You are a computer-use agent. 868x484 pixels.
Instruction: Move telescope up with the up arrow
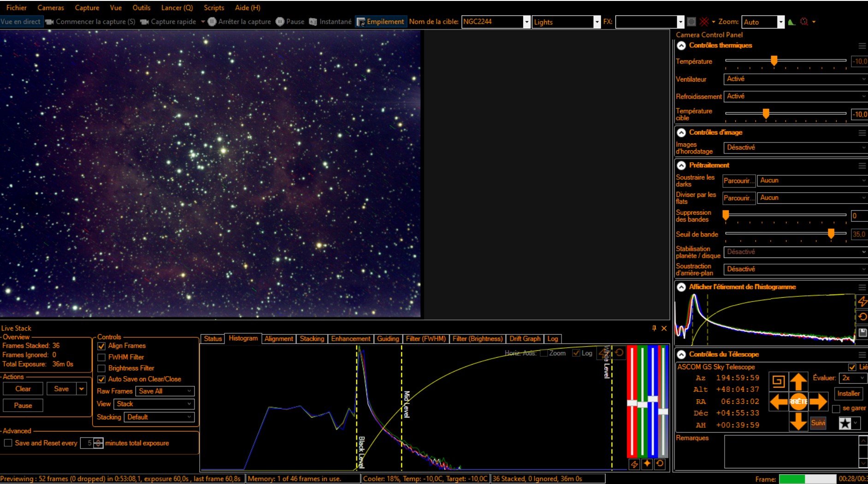point(798,381)
